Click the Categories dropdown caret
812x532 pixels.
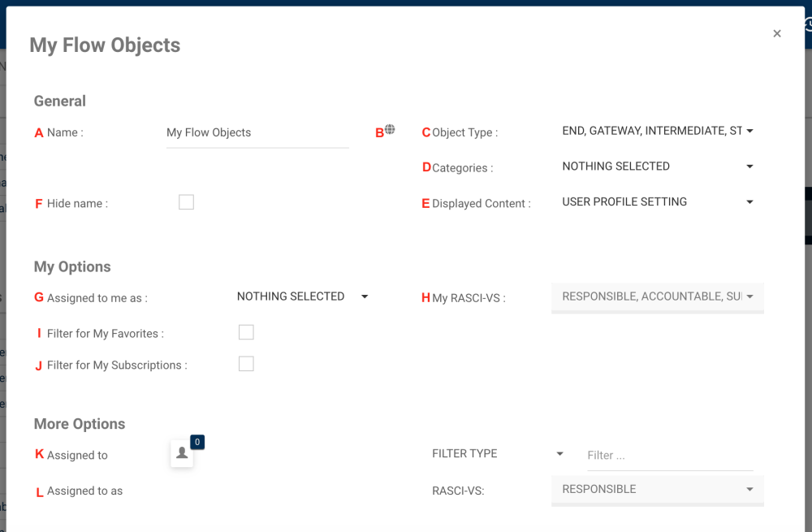point(749,167)
